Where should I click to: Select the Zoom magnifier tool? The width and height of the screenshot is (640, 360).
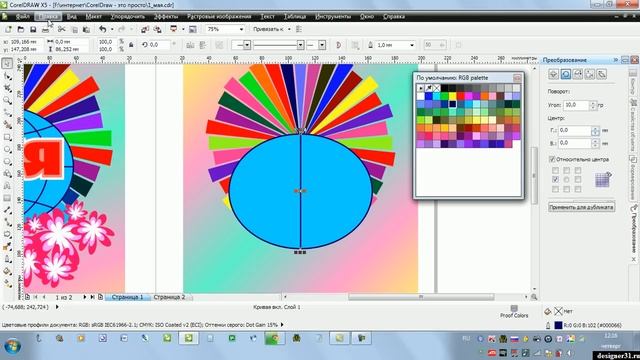pos(7,100)
